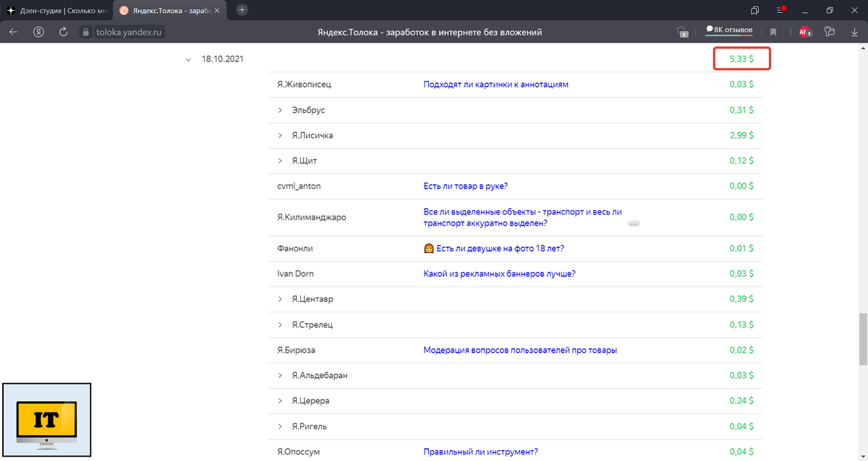Click the 0,13 $ amount for Я.Стрелец
Screen dimensions: 868x461
pyautogui.click(x=741, y=324)
